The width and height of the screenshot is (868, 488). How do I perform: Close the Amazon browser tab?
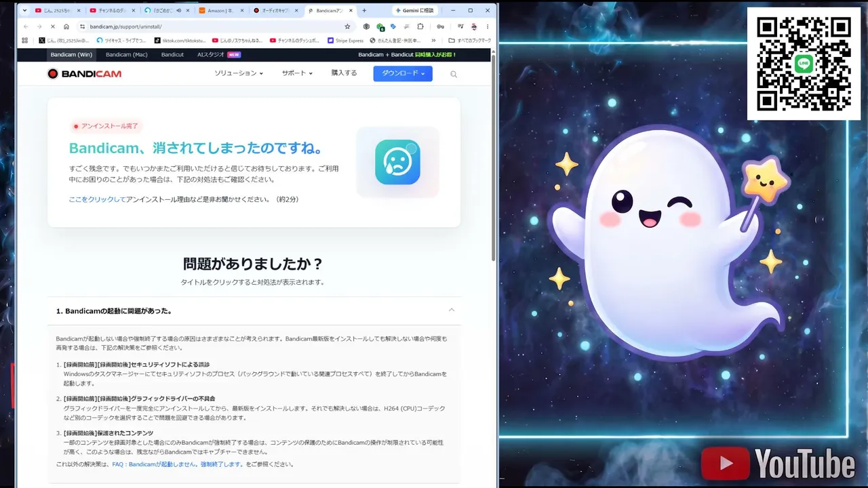click(x=241, y=11)
